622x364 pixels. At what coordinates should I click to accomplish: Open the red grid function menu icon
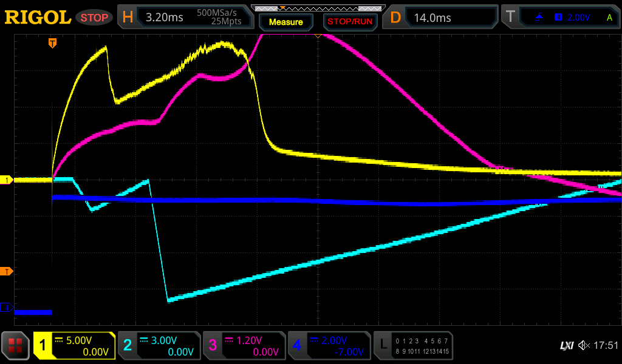[16, 346]
